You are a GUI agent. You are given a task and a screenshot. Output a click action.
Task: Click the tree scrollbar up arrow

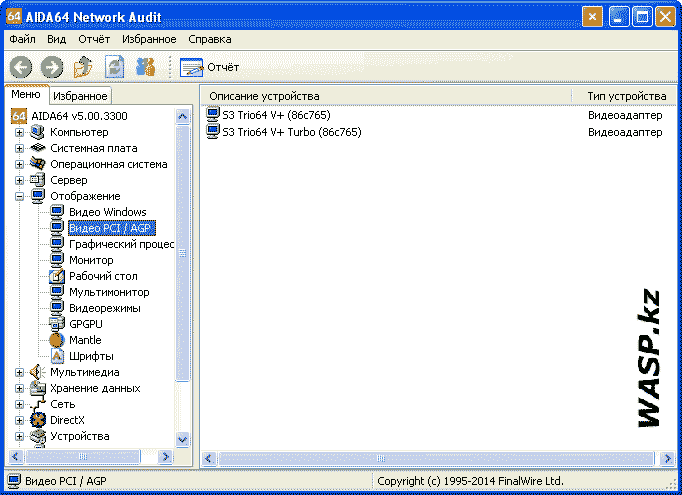tap(183, 117)
